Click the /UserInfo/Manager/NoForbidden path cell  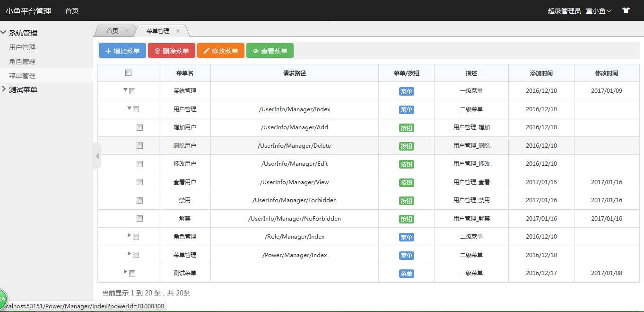[x=295, y=219]
